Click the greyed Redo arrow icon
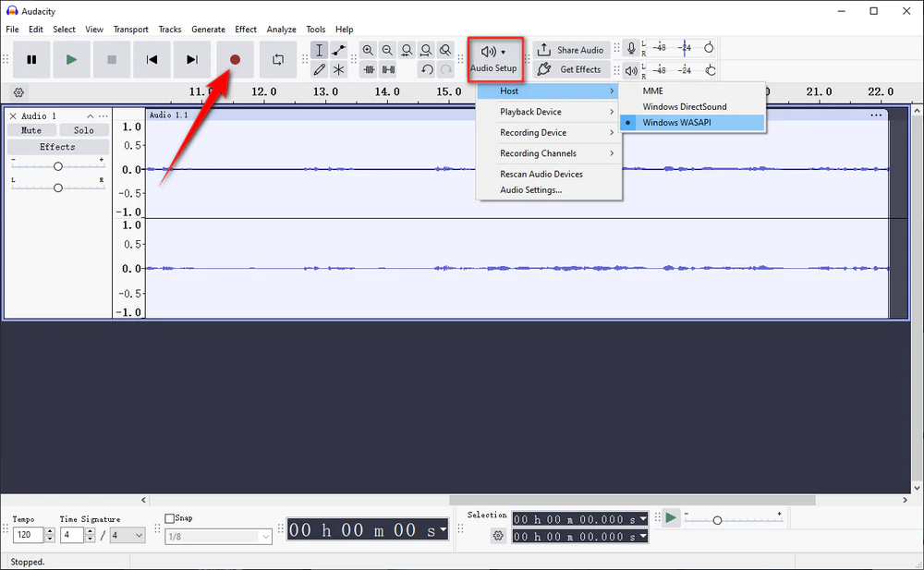This screenshot has height=570, width=924. coord(446,69)
